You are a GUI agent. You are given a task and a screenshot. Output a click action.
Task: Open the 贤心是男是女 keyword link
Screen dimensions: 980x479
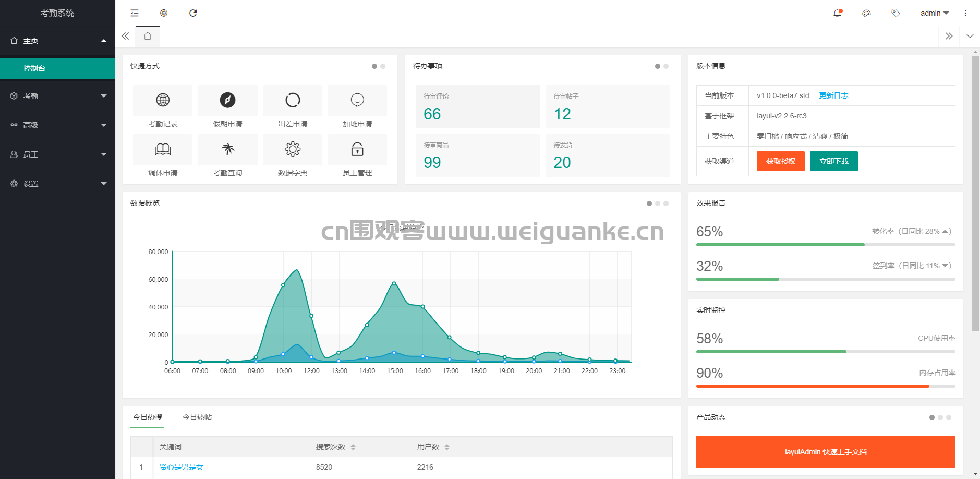tap(182, 467)
